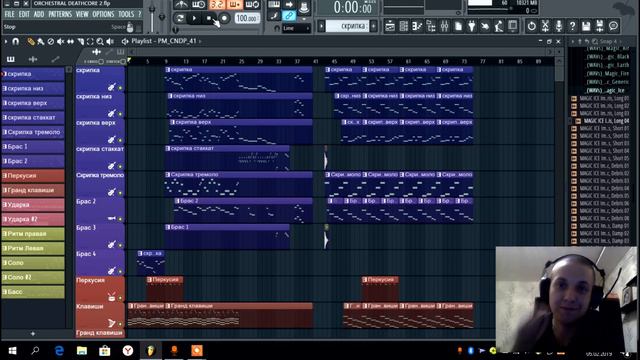
Task: Open the FILE menu
Action: click(9, 14)
